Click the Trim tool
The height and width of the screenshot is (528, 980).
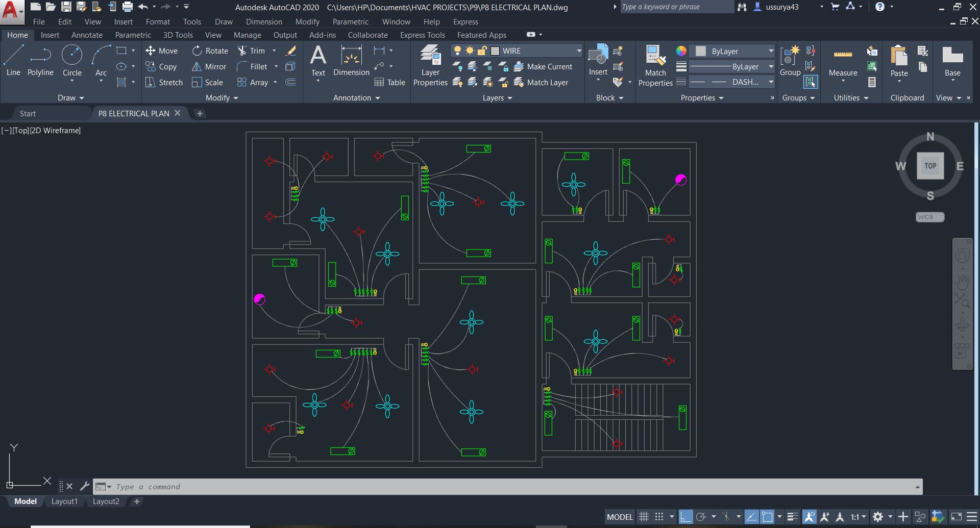pos(252,51)
